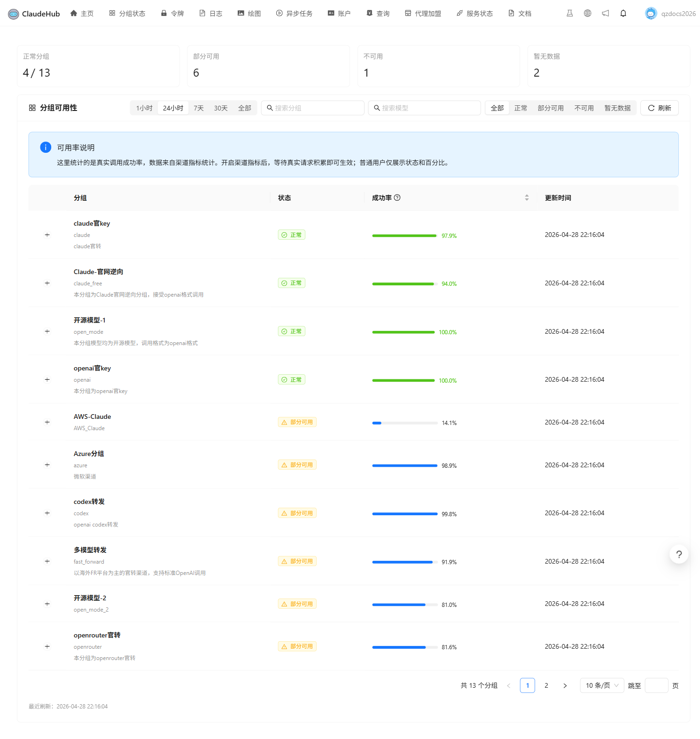Expand the AWS-Claude row
Image resolution: width=700 pixels, height=739 pixels.
coord(47,422)
